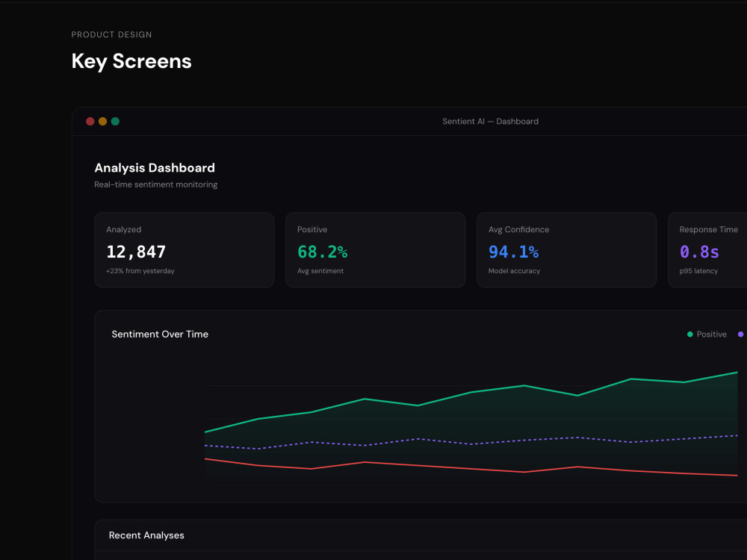Open the Avg Confidence stat card
Screen dimensions: 747x560
click(566, 250)
